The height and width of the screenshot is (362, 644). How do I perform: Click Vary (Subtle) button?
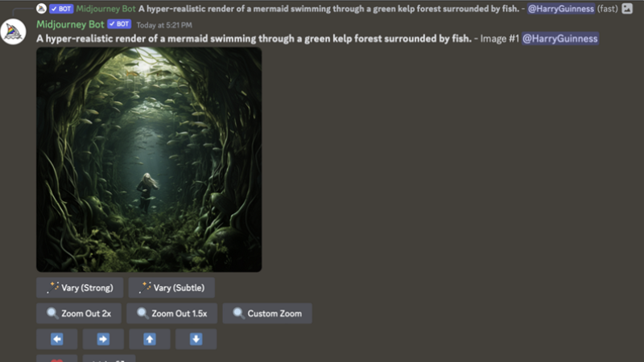coord(171,288)
